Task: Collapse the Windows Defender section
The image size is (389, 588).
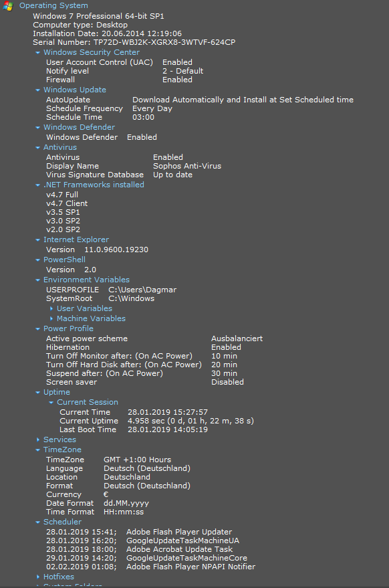Action: pyautogui.click(x=37, y=128)
